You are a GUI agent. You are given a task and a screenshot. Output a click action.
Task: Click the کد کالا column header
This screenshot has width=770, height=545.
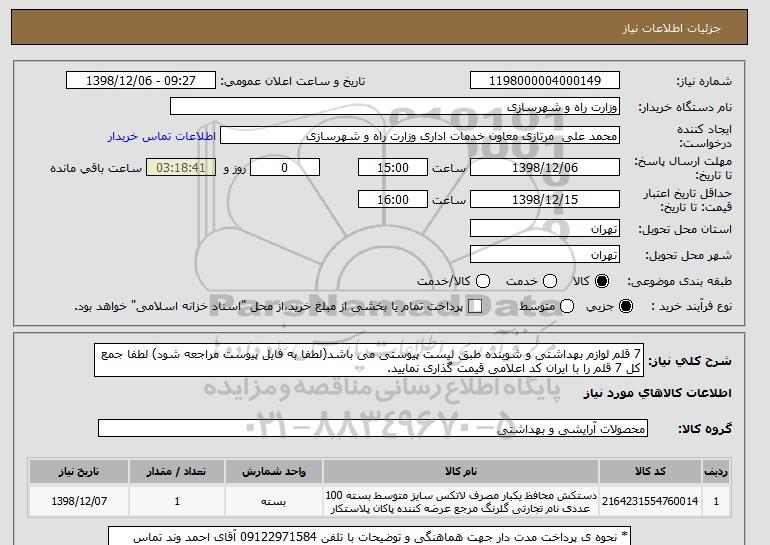[650, 471]
